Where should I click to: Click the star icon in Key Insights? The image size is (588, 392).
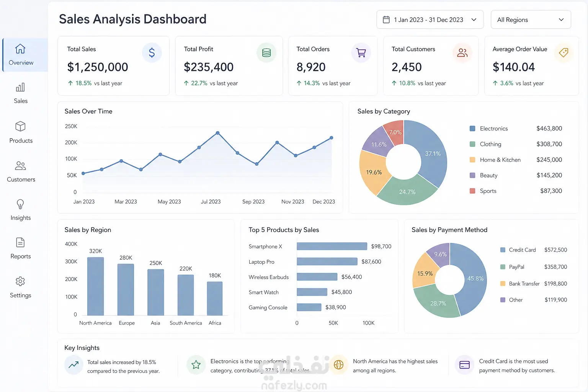pyautogui.click(x=196, y=365)
